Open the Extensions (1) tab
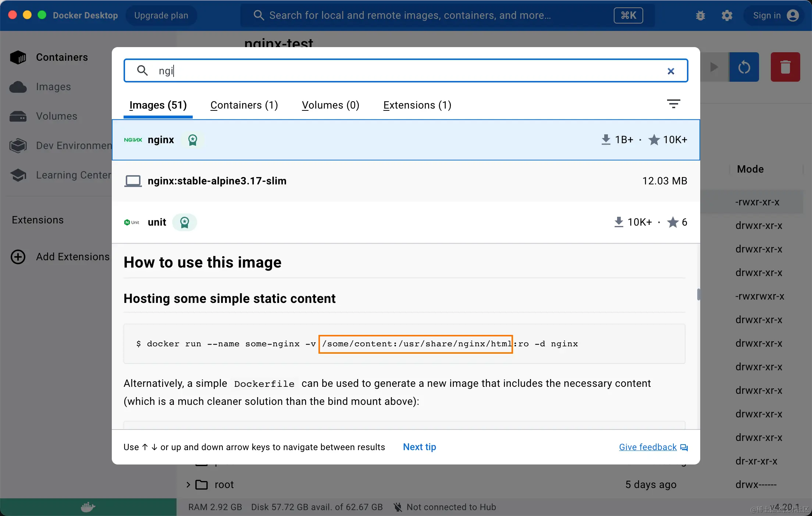Screen dimensions: 812x516 coord(417,105)
